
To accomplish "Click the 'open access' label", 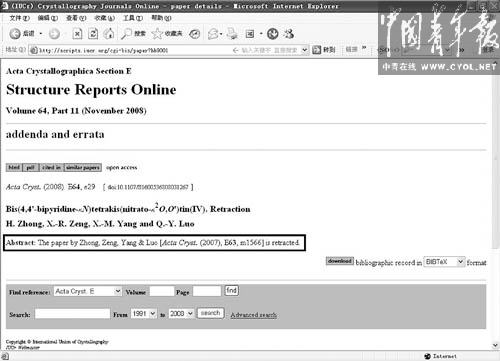I will 122,167.
